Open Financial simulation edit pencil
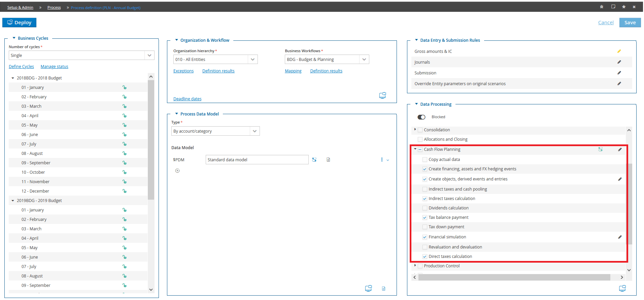This screenshot has width=644, height=300. (x=619, y=237)
